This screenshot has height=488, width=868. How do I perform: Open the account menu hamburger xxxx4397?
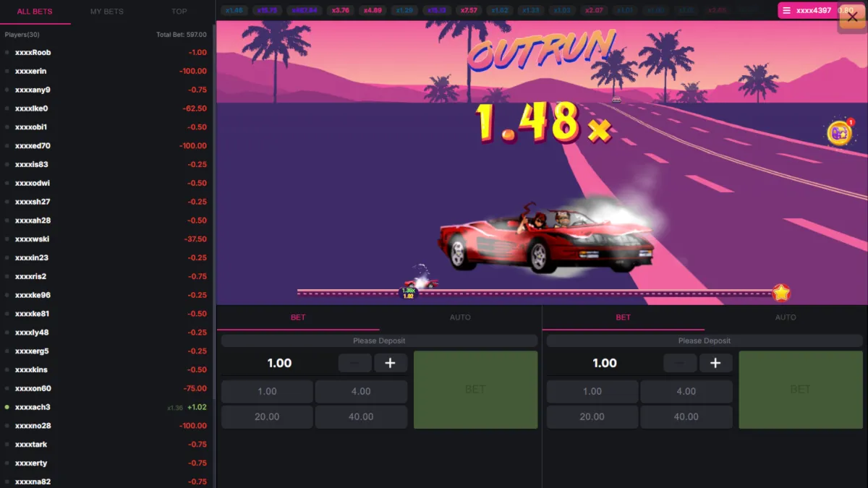(786, 11)
